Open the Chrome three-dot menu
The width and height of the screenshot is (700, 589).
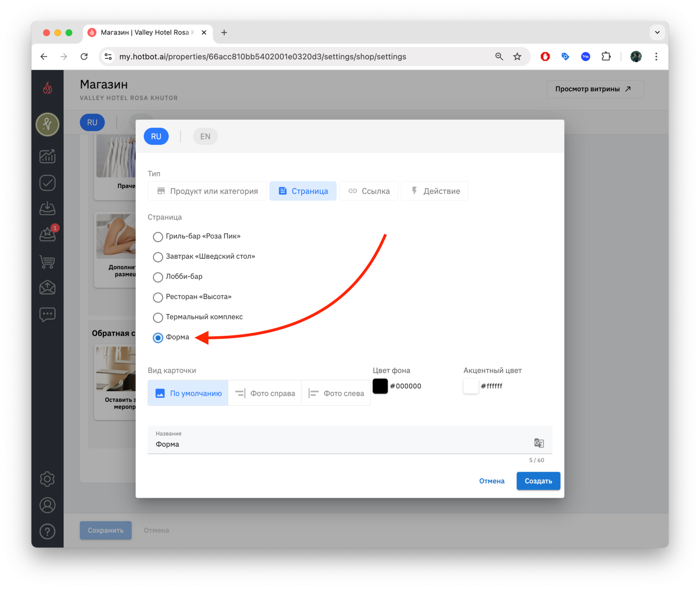click(656, 56)
